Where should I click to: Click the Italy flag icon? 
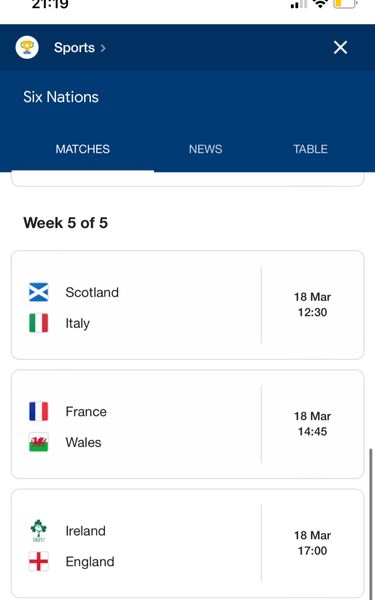coord(39,323)
